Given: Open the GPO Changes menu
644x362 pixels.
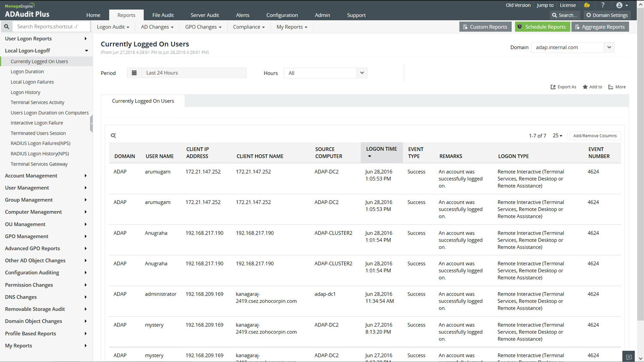Looking at the screenshot, I should pos(203,27).
